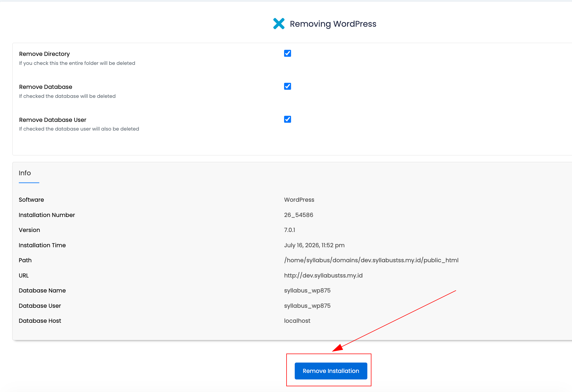The image size is (572, 392).
Task: Click the Version row label
Action: click(29, 230)
